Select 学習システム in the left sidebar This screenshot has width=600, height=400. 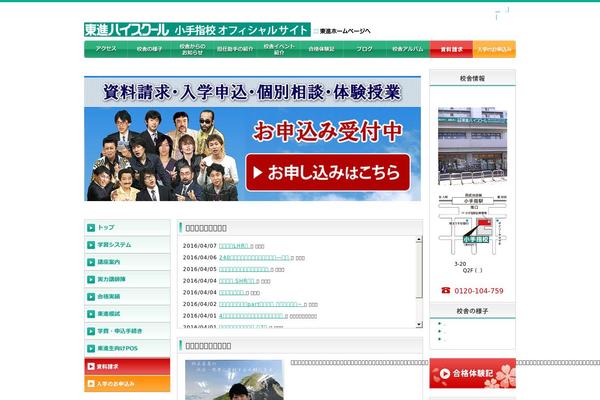[x=127, y=245]
